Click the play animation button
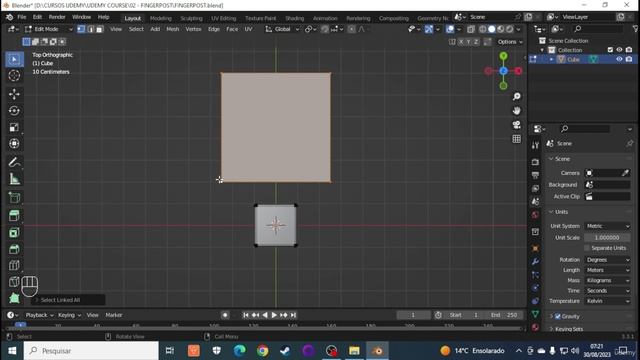The width and height of the screenshot is (640, 360). (x=274, y=315)
